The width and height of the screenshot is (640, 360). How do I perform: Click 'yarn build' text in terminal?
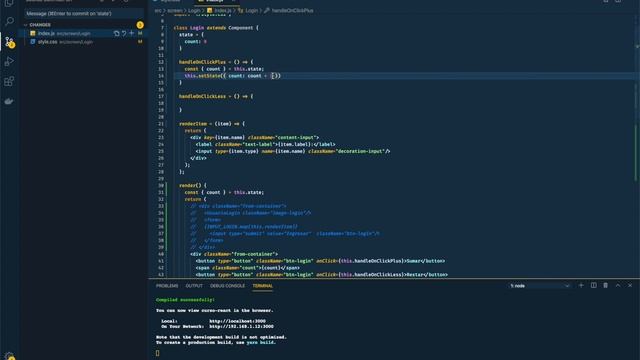pyautogui.click(x=260, y=342)
